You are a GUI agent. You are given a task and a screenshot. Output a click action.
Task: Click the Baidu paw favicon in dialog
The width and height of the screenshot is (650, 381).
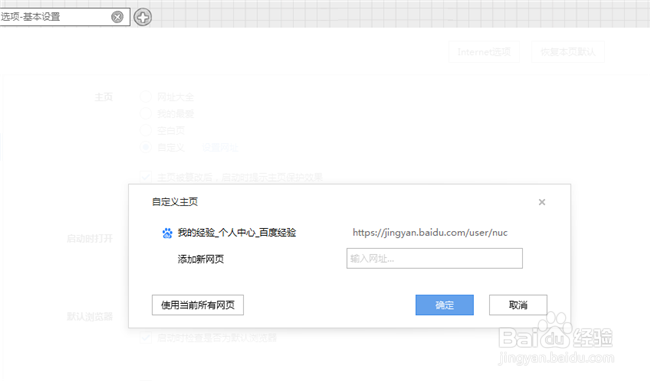167,233
